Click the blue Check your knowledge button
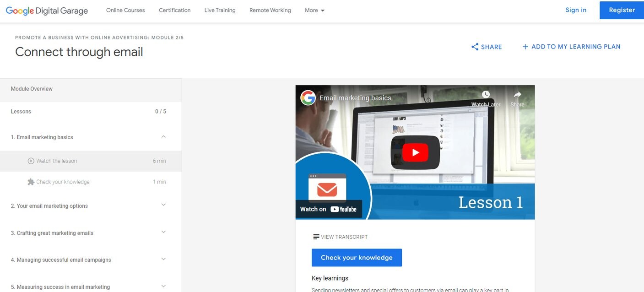Screen dimensions: 644x292 click(357, 258)
